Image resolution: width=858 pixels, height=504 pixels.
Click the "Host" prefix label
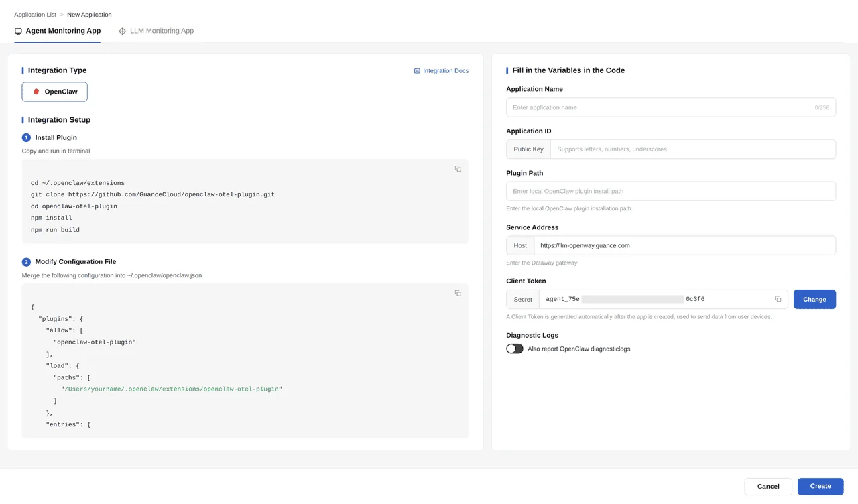(x=520, y=245)
